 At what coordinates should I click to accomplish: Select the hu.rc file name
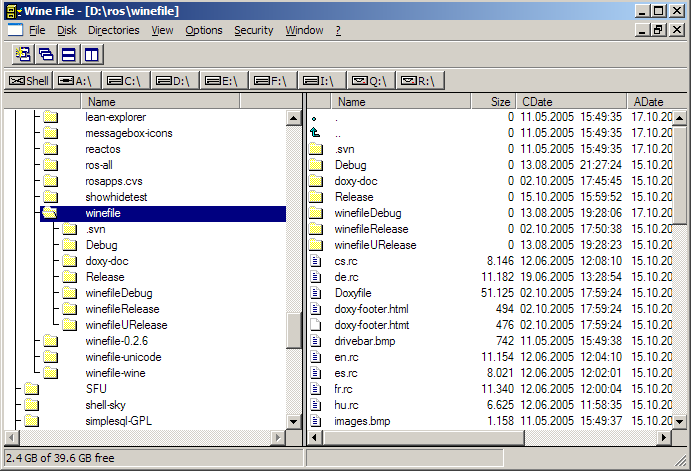click(x=346, y=405)
